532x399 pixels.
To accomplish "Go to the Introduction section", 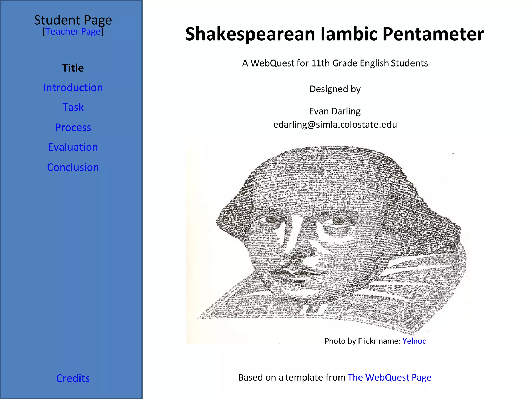I will (x=73, y=88).
